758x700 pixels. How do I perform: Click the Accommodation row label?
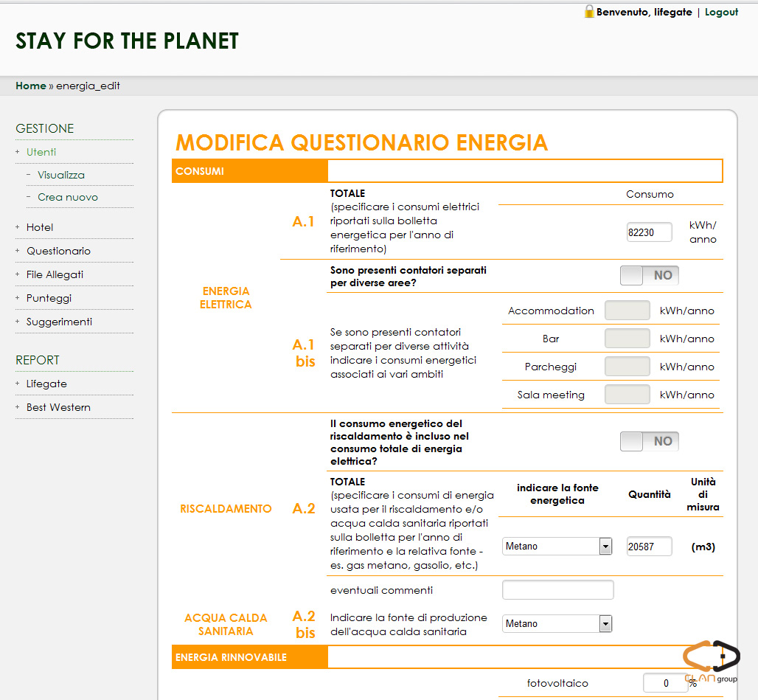point(551,311)
